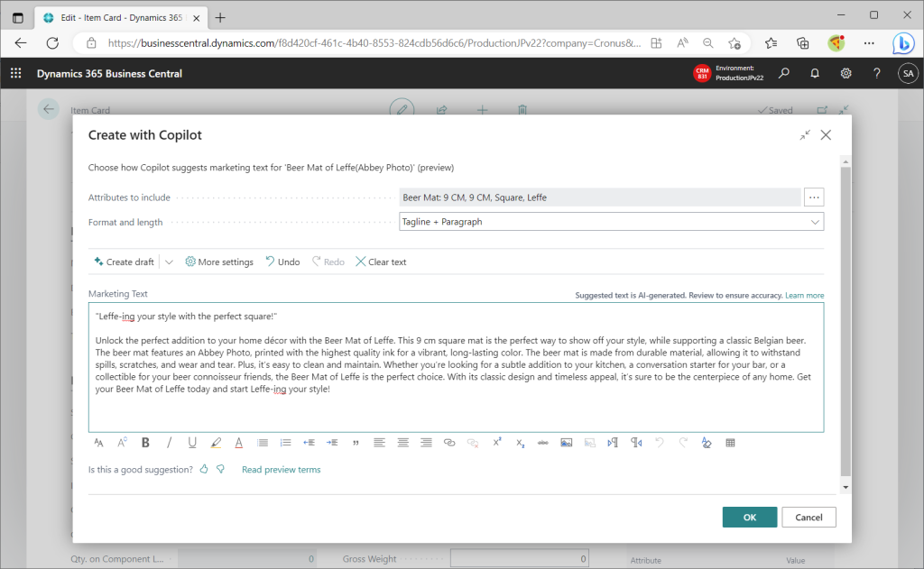Open the settings gear in Business Central
The width and height of the screenshot is (924, 569).
845,73
